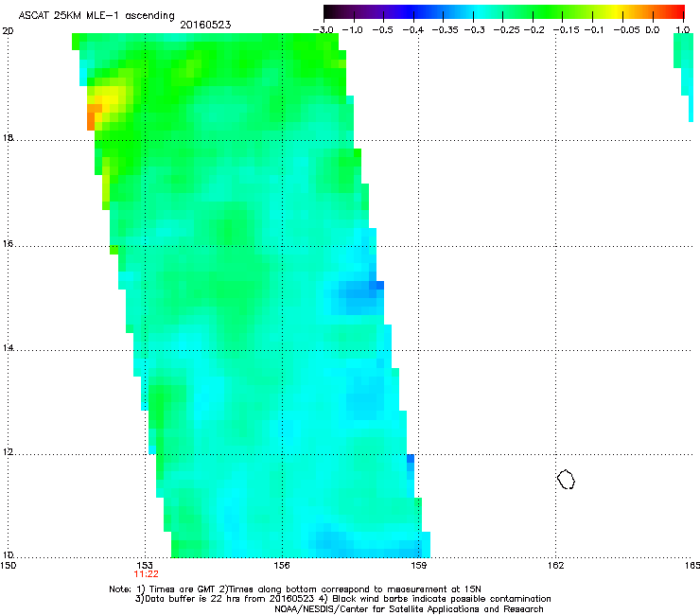
Task: Click the latitude label 20
Action: [8, 30]
